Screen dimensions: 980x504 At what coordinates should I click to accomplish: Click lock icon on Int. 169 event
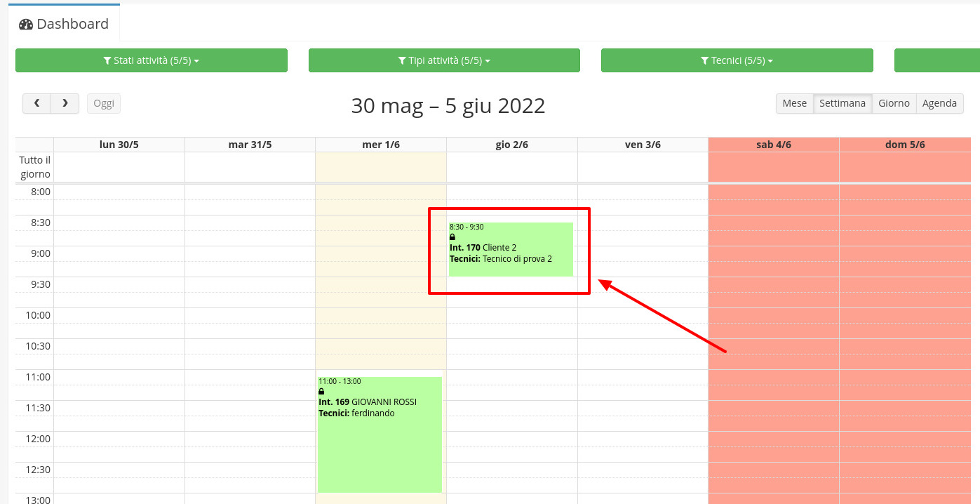321,392
